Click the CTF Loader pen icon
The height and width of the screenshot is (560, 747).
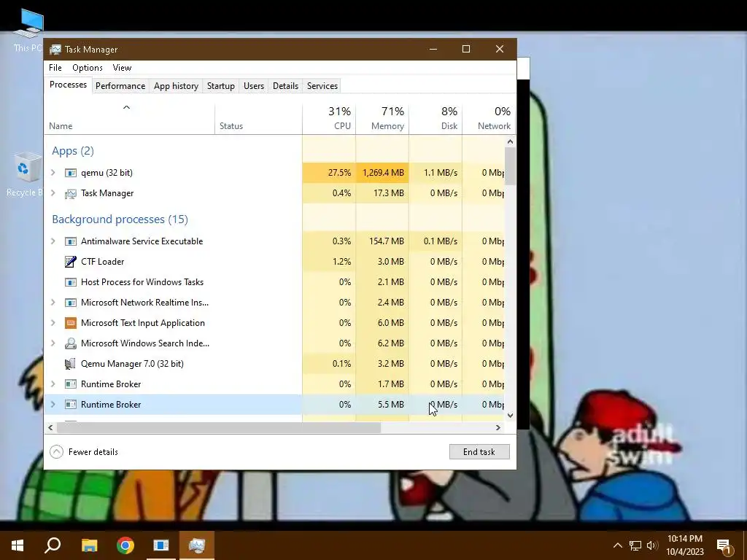(x=71, y=262)
